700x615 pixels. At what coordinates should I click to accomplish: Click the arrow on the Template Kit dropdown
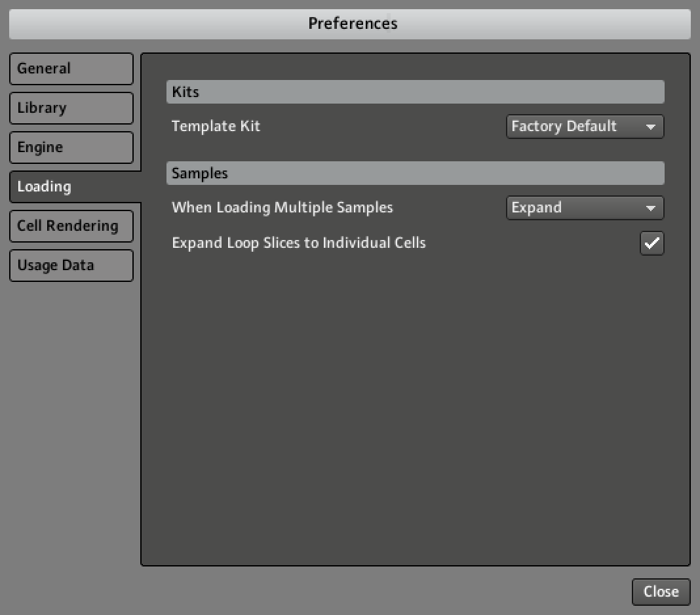click(x=650, y=127)
